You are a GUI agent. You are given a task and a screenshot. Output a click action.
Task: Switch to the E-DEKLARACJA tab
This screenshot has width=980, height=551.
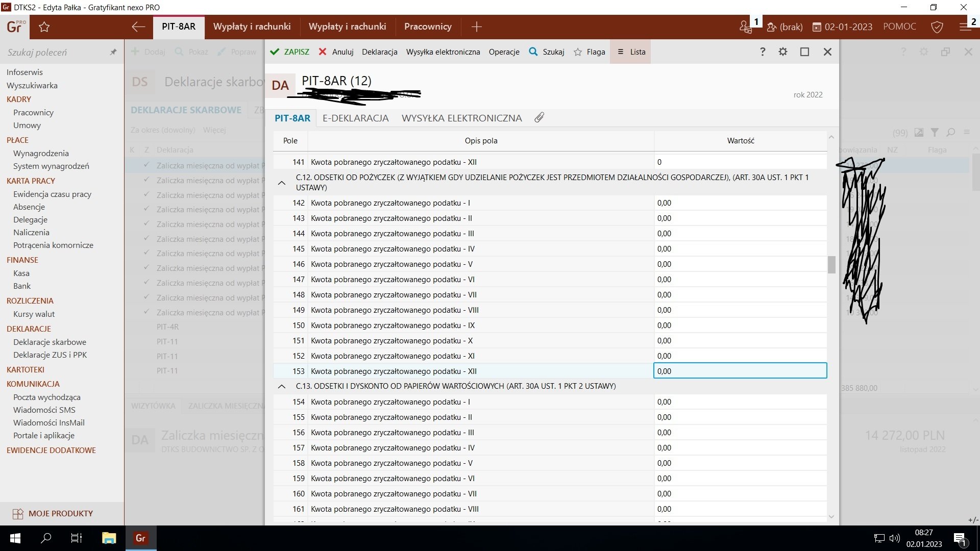[x=355, y=118]
